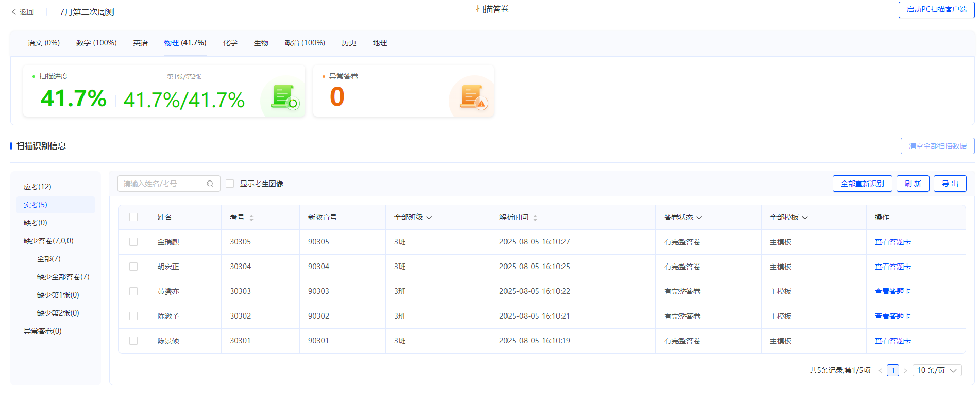Click the back arrow icon labeled 返回

tap(14, 12)
